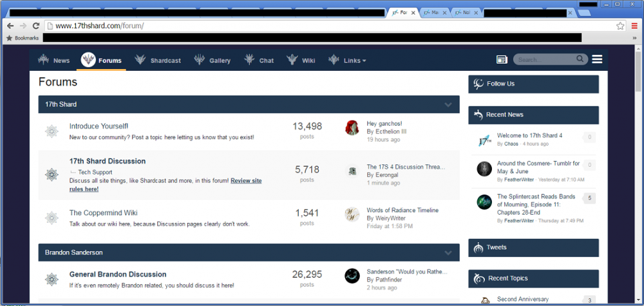This screenshot has width=644, height=306.
Task: Reload the current page
Action: [35, 26]
